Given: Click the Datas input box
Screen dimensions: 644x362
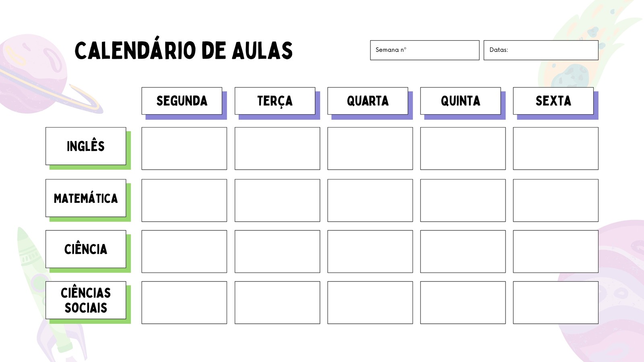Looking at the screenshot, I should (x=541, y=50).
